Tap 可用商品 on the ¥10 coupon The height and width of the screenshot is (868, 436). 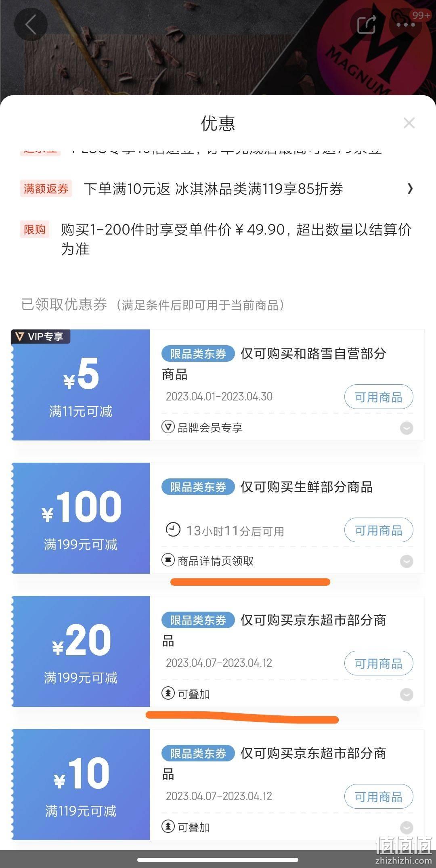pos(379,797)
